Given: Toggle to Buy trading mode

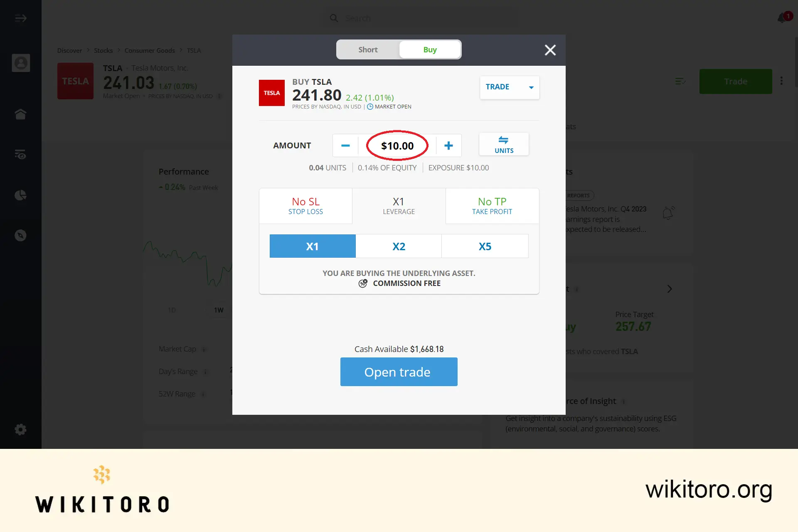Looking at the screenshot, I should (x=429, y=49).
